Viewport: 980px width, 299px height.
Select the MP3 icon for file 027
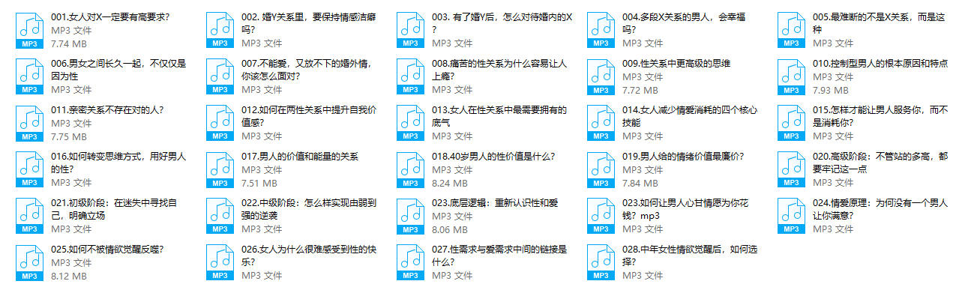(x=410, y=263)
